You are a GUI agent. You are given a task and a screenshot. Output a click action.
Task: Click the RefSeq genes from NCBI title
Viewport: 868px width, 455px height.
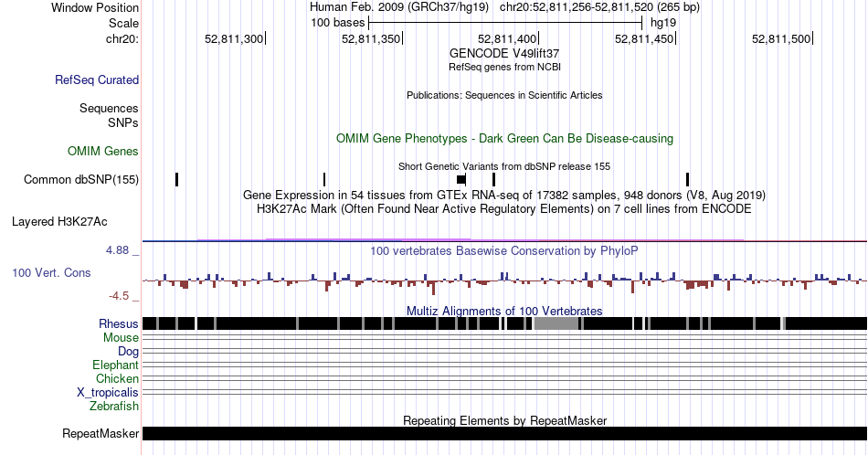pyautogui.click(x=504, y=67)
